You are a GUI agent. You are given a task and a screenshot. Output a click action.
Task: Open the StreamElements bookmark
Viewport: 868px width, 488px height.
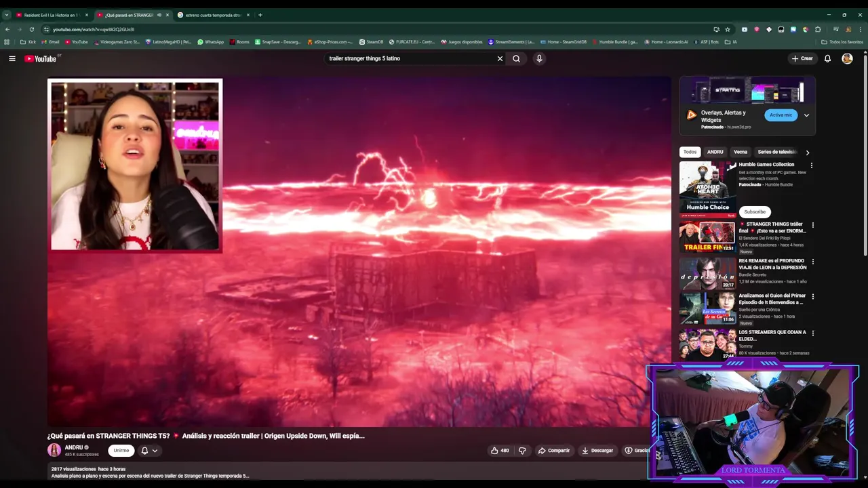(511, 42)
